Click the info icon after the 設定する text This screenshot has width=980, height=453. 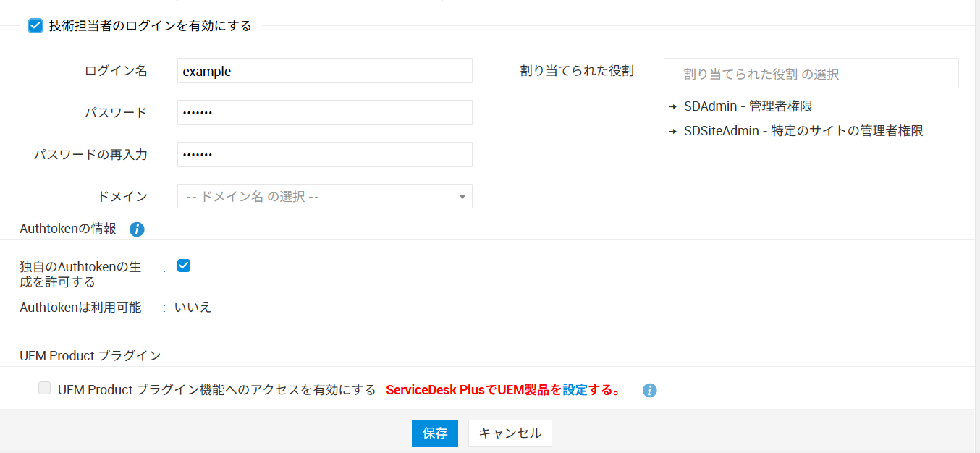tap(650, 391)
